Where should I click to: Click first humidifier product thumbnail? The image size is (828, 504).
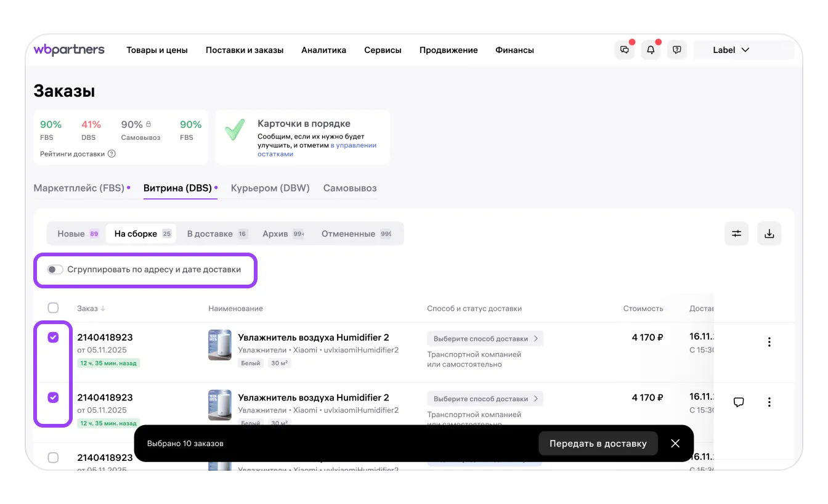(x=220, y=345)
